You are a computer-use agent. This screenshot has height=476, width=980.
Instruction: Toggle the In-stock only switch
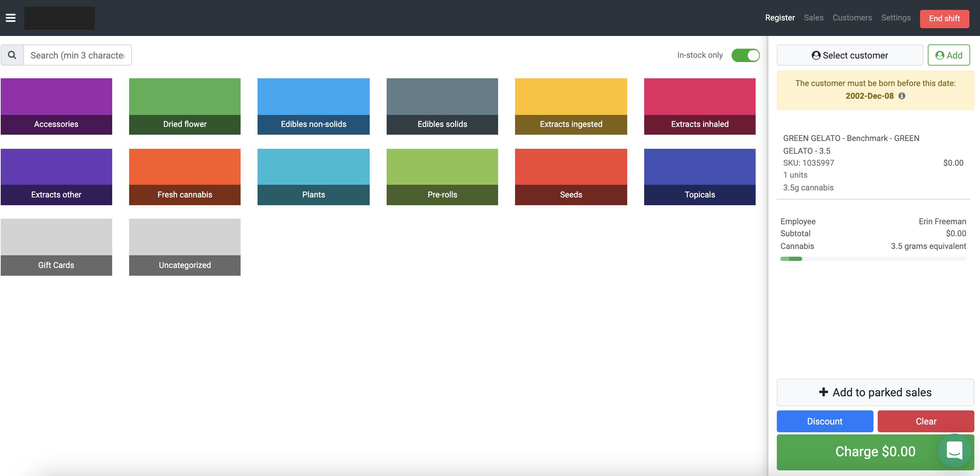click(745, 55)
